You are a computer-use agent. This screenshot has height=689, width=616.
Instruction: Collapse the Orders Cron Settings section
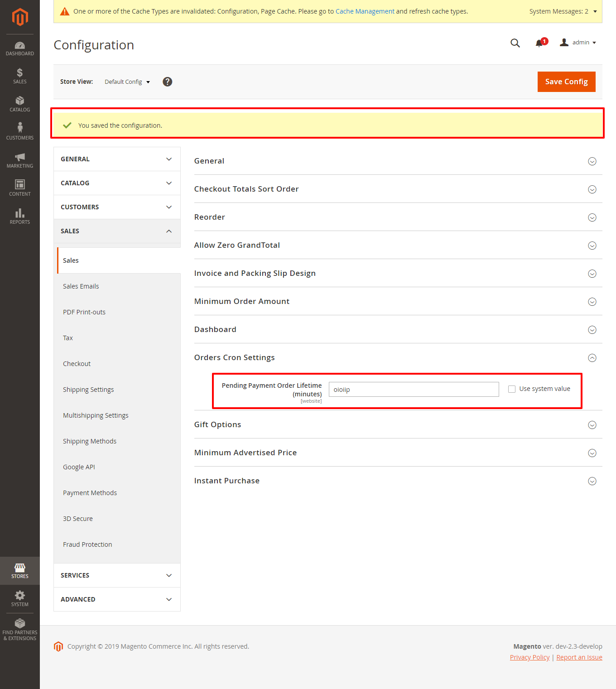(592, 358)
